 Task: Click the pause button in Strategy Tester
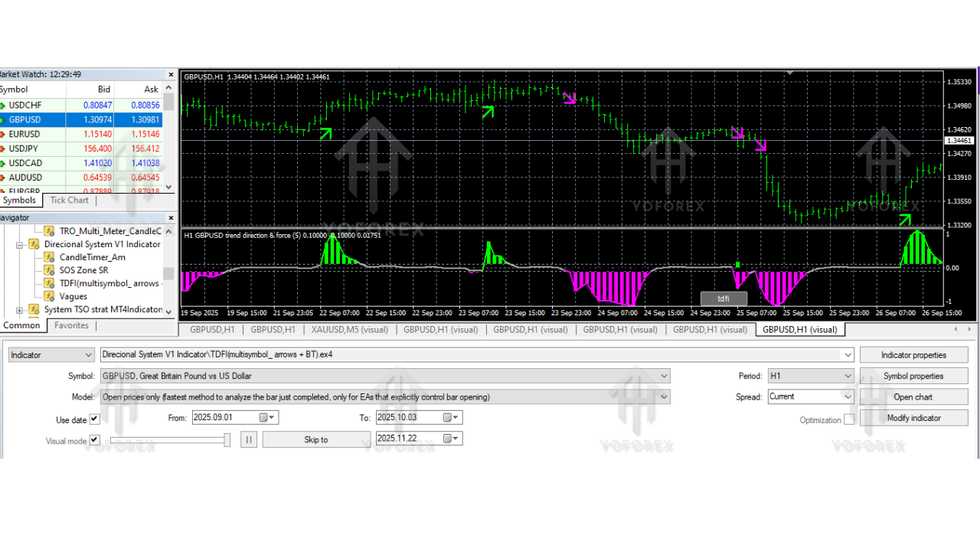[249, 439]
